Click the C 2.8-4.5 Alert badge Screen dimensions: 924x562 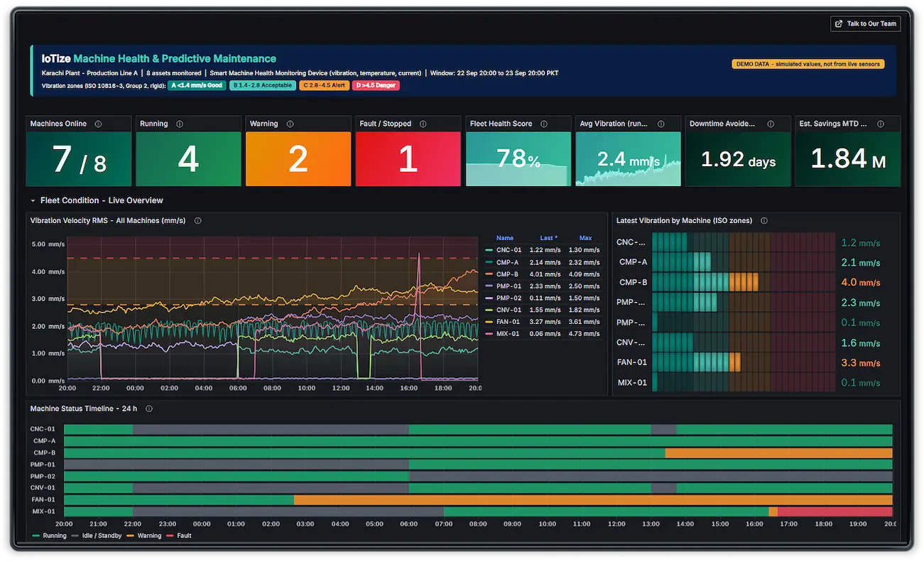(x=324, y=85)
